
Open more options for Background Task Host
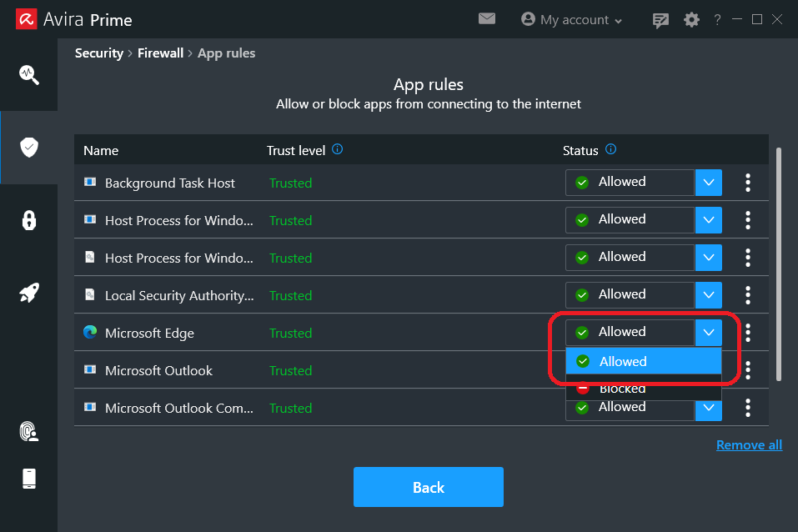point(748,183)
